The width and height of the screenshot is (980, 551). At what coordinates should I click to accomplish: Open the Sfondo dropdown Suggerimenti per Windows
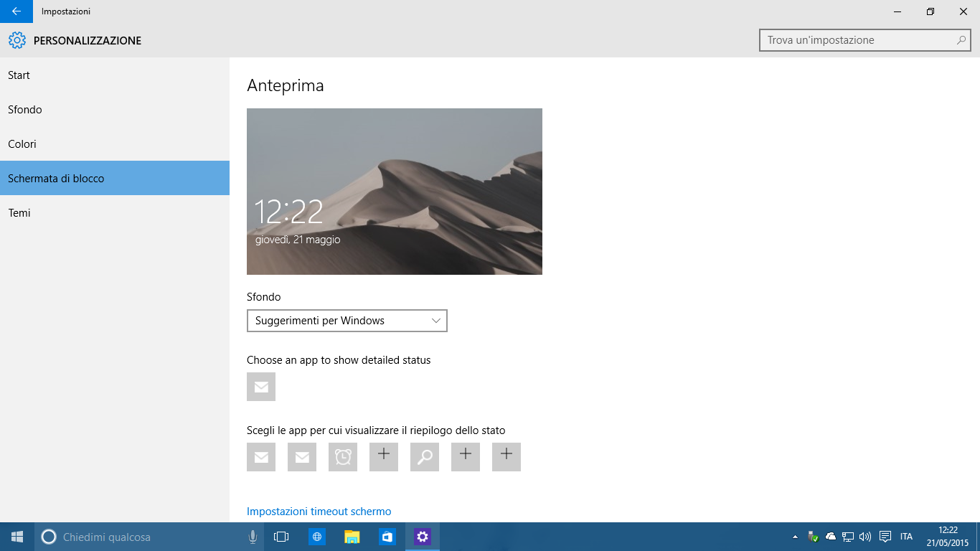347,321
